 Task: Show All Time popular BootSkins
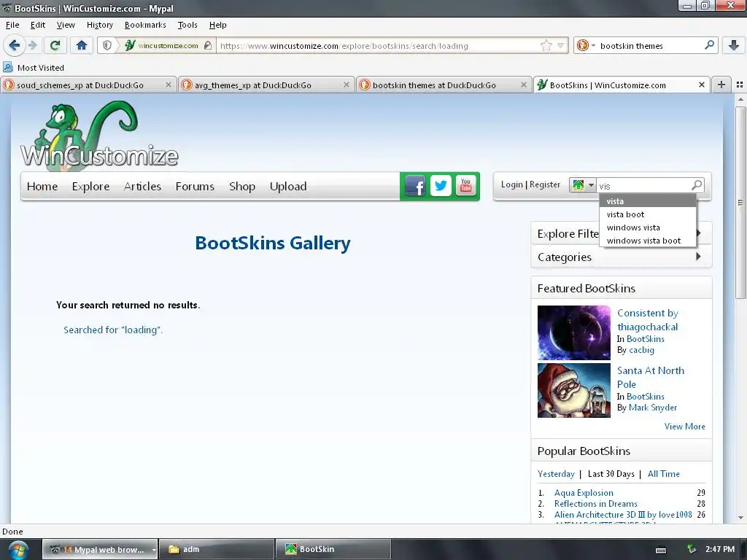click(x=664, y=474)
